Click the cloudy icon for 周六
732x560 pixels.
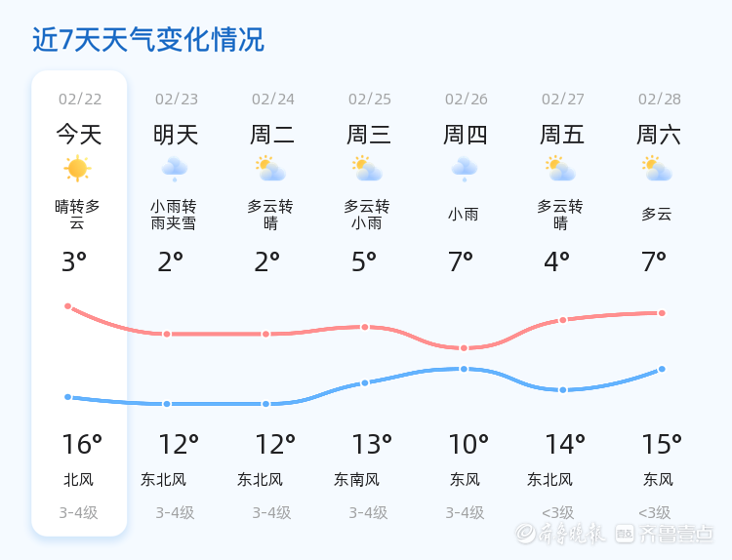[x=658, y=169]
